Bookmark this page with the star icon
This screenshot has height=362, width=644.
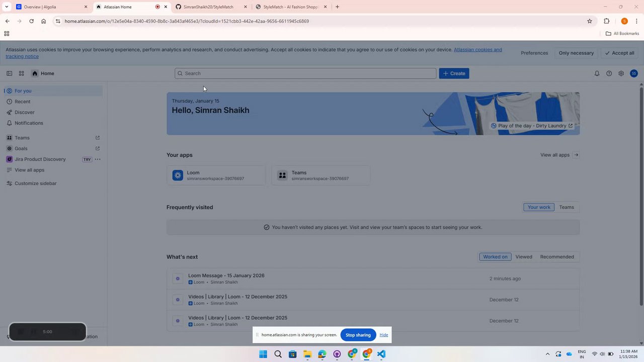click(x=590, y=21)
